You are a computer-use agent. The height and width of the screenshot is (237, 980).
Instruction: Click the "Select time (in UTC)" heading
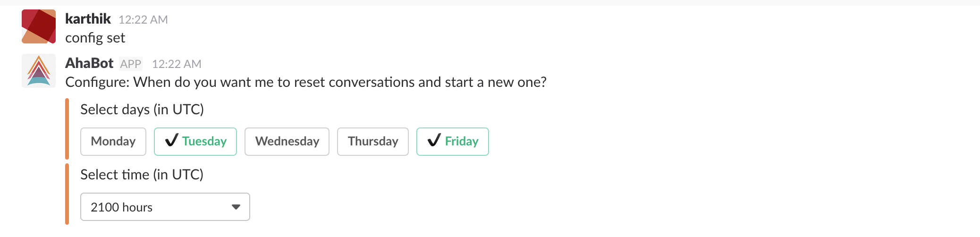tap(142, 175)
